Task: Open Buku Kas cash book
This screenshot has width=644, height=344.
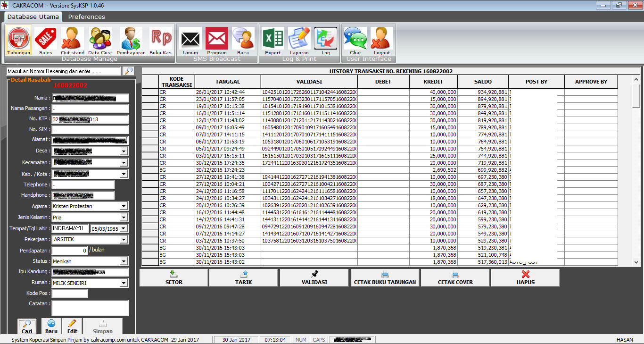Action: coord(161,40)
